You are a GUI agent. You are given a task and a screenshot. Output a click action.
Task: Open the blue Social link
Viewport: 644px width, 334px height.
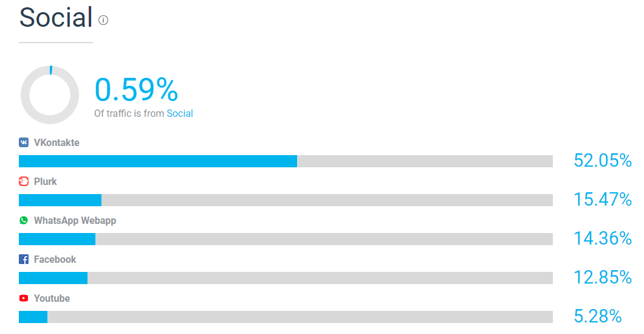click(x=179, y=114)
